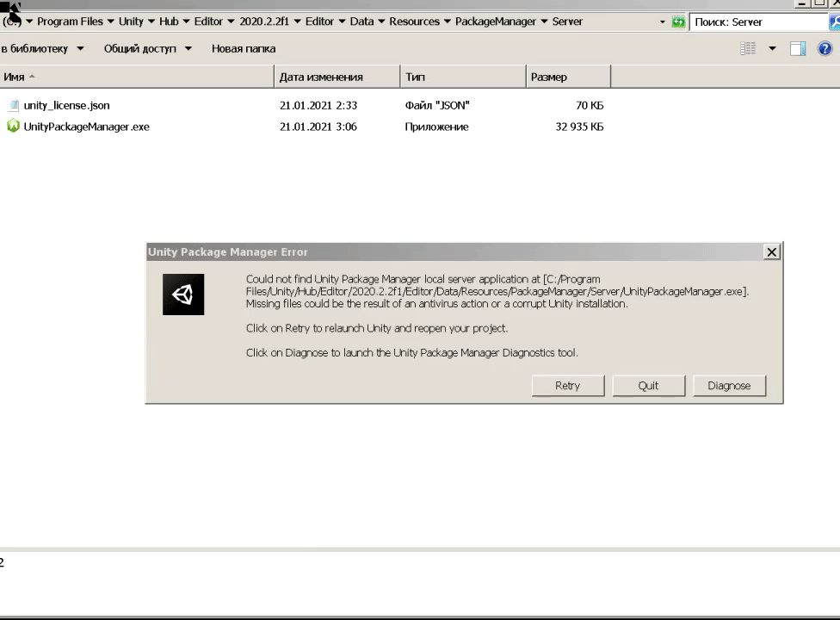This screenshot has width=840, height=620.
Task: Click the search magnifier icon
Action: click(834, 22)
